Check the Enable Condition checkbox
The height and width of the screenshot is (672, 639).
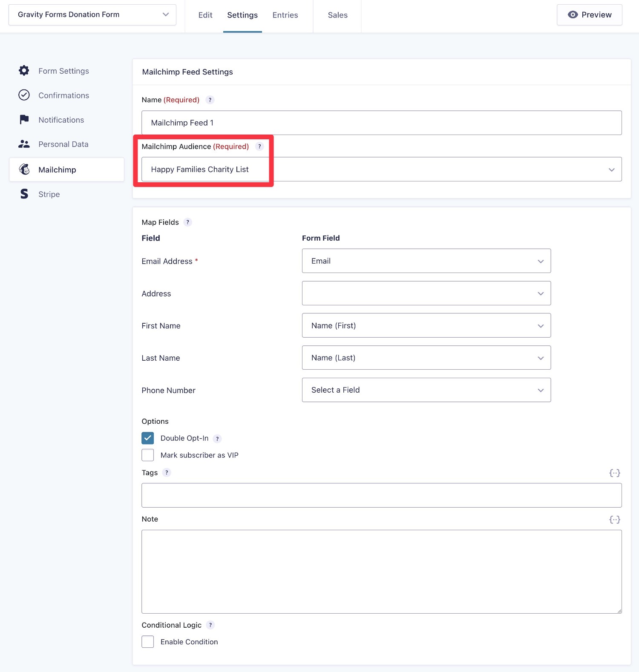tap(148, 642)
